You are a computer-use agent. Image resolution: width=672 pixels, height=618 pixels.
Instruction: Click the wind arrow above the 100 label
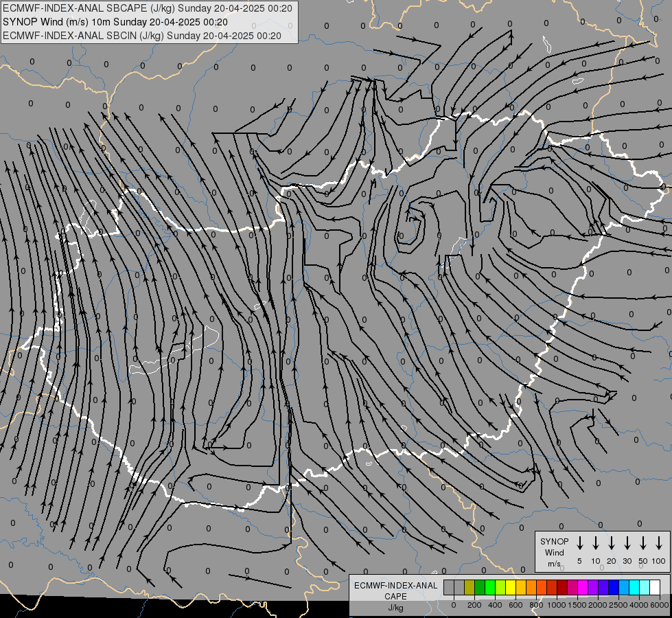point(659,543)
